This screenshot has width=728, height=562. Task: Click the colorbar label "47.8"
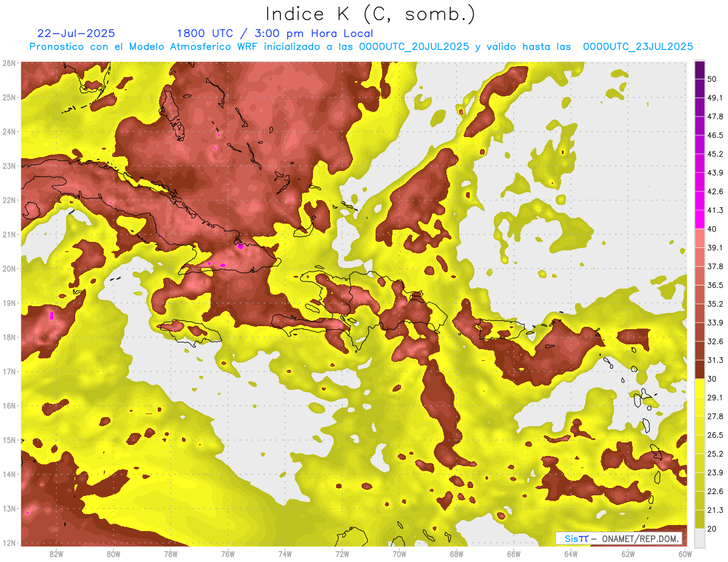point(715,116)
